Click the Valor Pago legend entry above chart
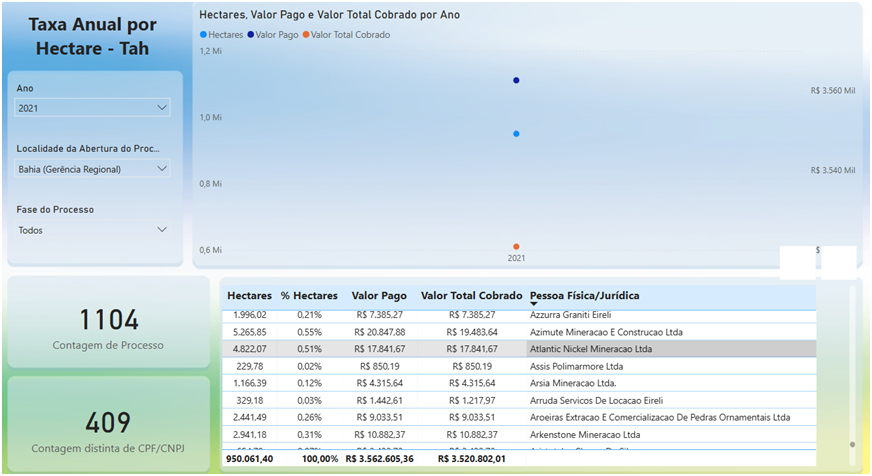872x476 pixels. 275,35
